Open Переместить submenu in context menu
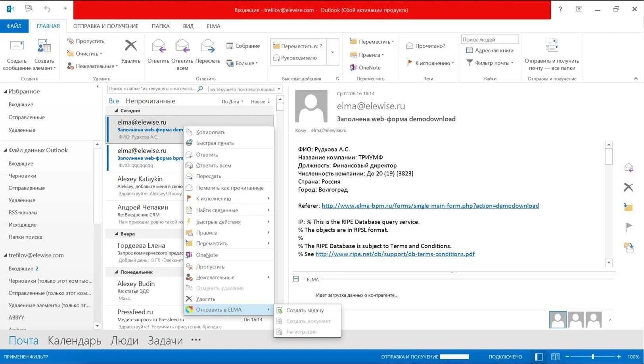The height and width of the screenshot is (364, 644). pyautogui.click(x=229, y=243)
